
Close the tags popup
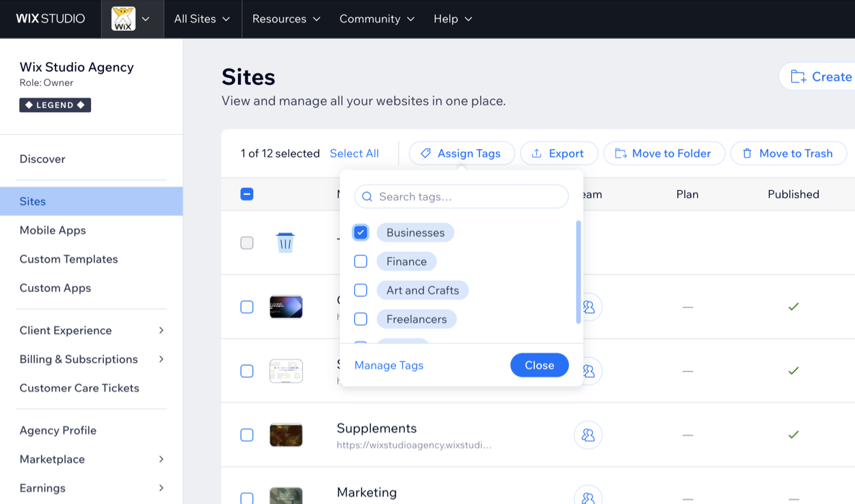coord(540,365)
